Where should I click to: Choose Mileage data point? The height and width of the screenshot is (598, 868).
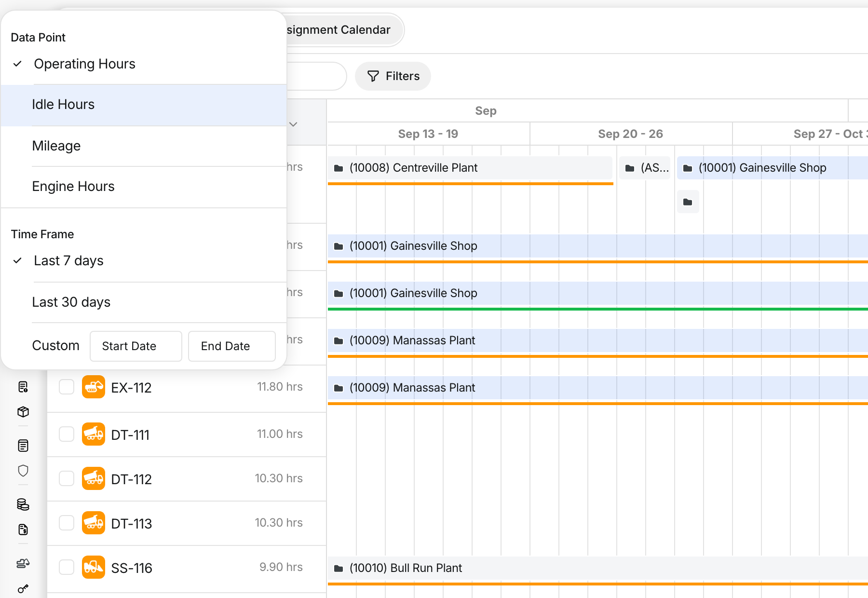click(x=144, y=146)
